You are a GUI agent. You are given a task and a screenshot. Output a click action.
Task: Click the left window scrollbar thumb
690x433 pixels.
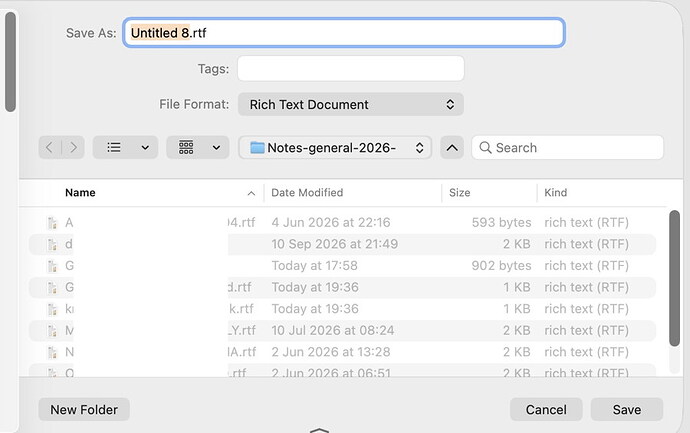(x=11, y=62)
